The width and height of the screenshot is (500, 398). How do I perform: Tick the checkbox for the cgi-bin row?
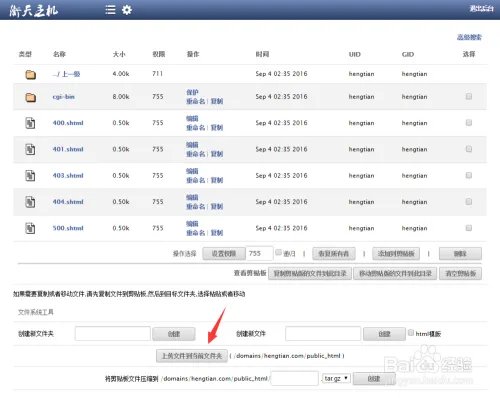click(x=469, y=96)
